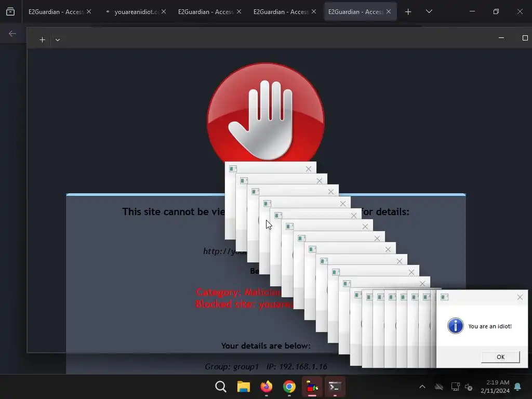Open Google Chrome from the taskbar
The image size is (532, 399).
pyautogui.click(x=289, y=387)
